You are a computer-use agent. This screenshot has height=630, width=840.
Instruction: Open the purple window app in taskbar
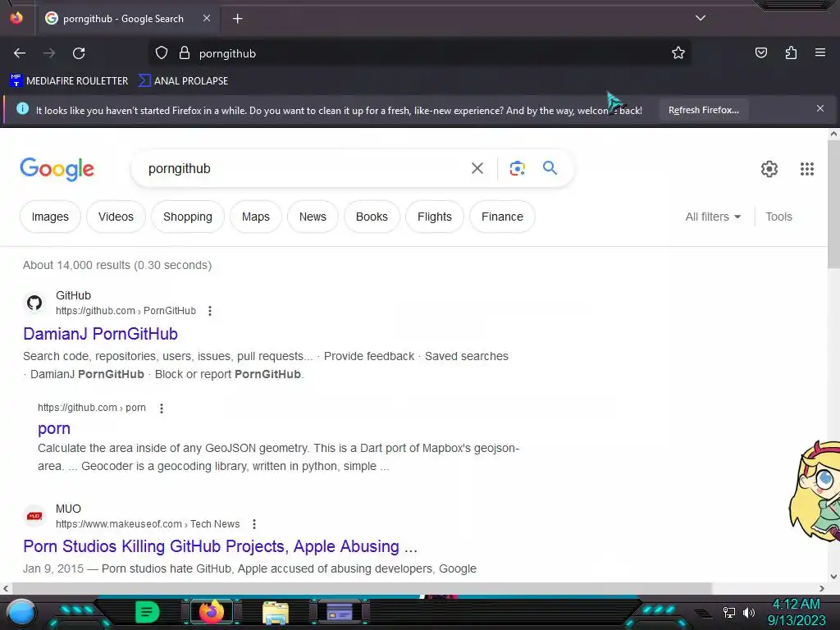339,612
